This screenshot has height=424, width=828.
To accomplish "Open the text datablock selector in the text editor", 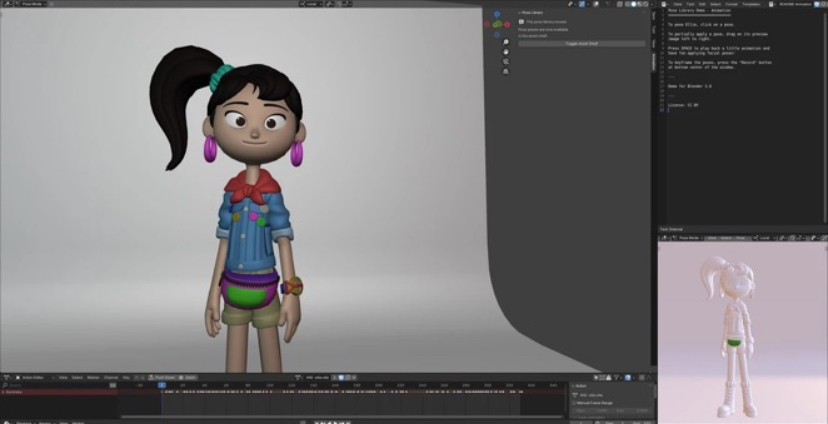I will click(x=772, y=4).
